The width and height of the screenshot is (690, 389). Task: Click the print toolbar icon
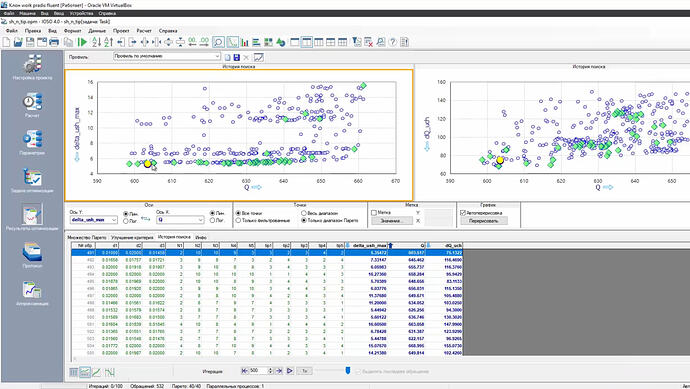(x=54, y=42)
